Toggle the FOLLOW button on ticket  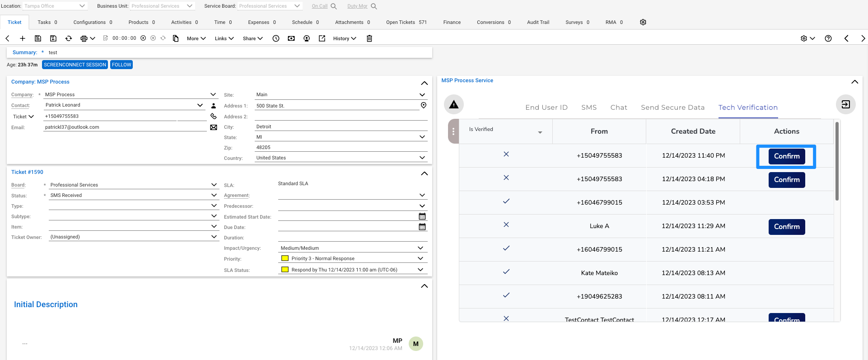(121, 65)
